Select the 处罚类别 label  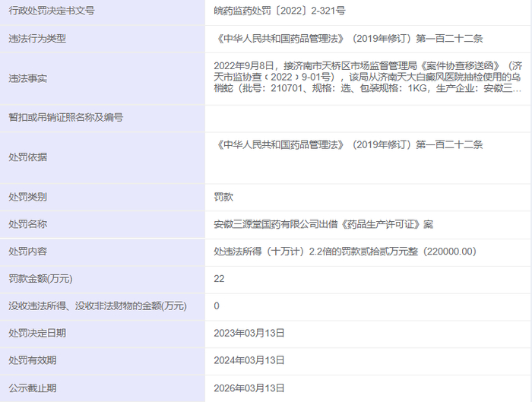[x=28, y=197]
